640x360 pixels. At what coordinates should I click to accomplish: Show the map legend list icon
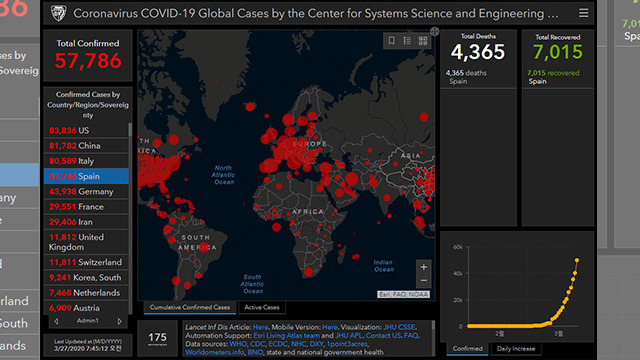pos(407,40)
